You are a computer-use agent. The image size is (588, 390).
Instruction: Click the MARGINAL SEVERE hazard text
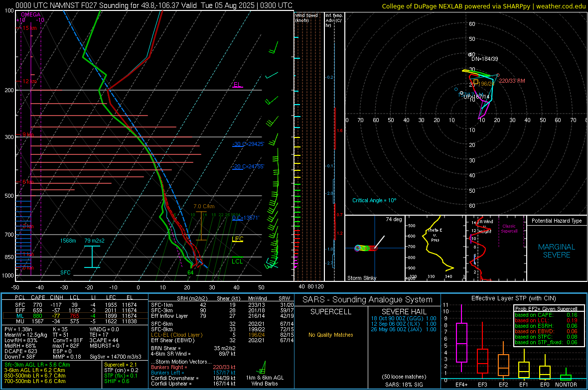(x=557, y=251)
